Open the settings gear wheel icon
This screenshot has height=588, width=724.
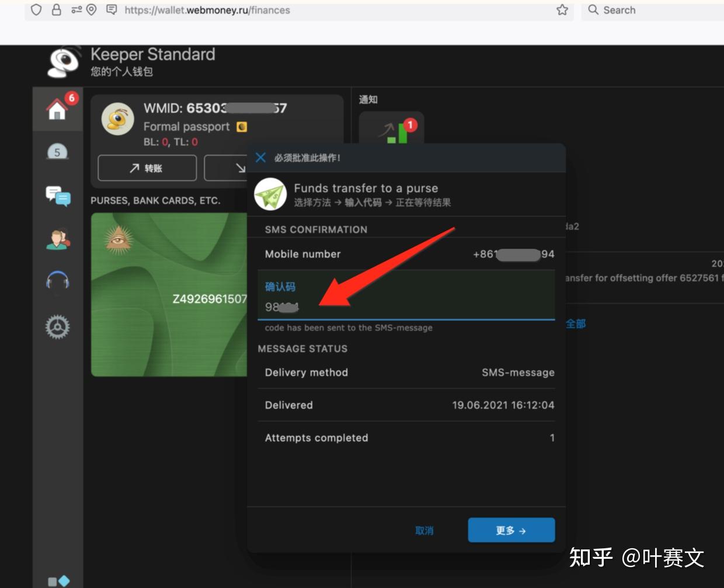[58, 327]
